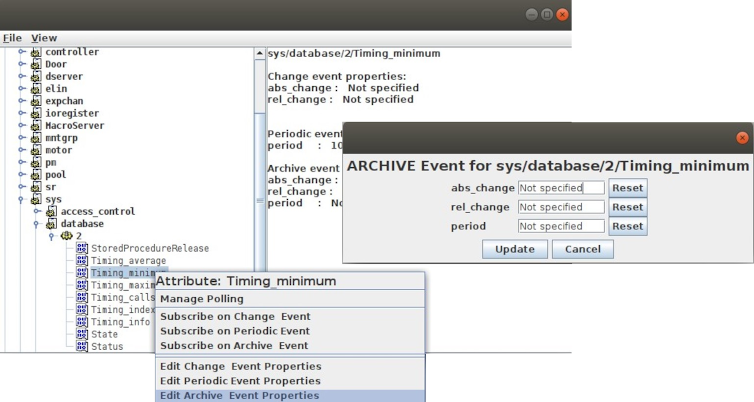
Task: Click the Update button
Action: (515, 249)
